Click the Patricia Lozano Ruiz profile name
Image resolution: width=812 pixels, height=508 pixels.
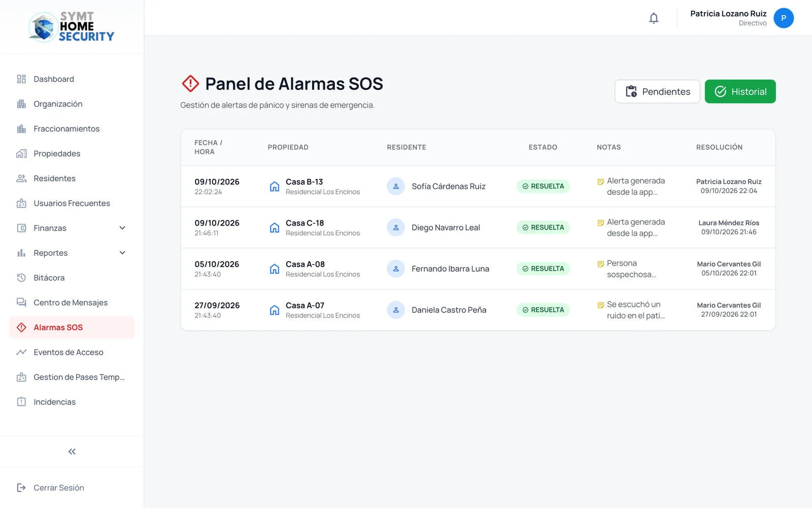[728, 14]
